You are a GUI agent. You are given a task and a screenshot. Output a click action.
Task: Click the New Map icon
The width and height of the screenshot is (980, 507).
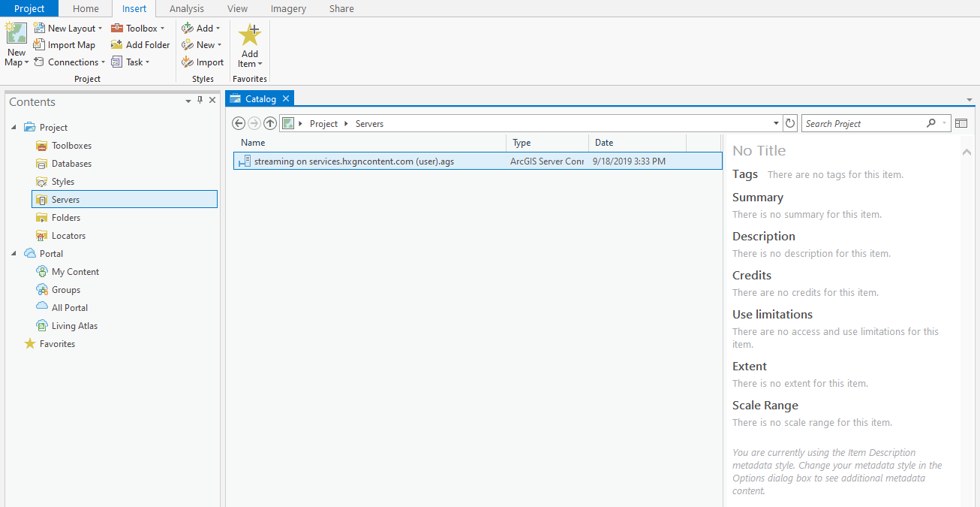(x=17, y=35)
